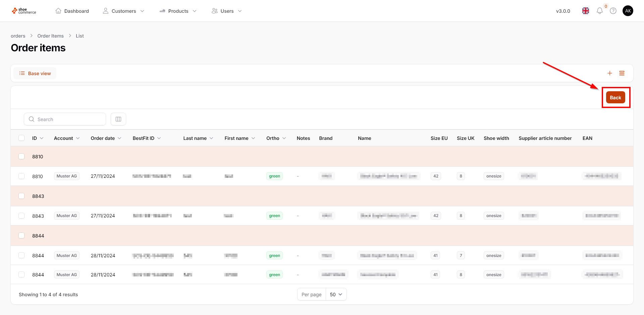The width and height of the screenshot is (644, 315).
Task: Switch language via UK flag icon
Action: pyautogui.click(x=586, y=11)
